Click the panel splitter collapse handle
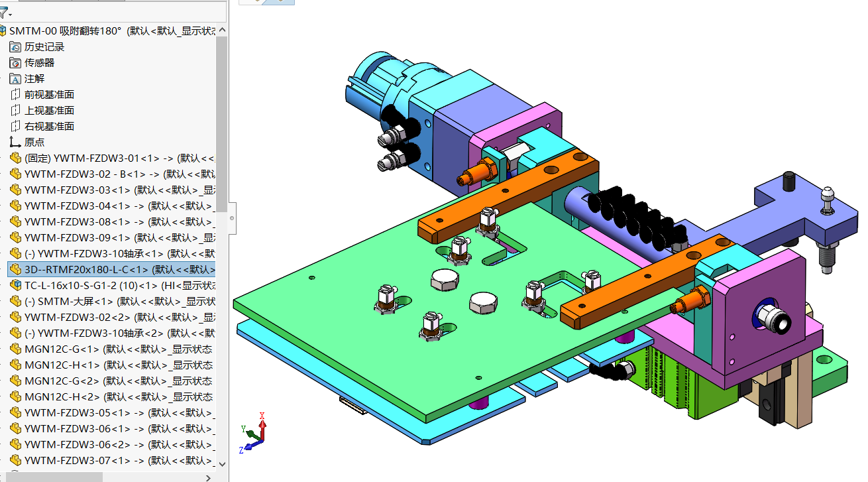This screenshot has width=868, height=482. (x=232, y=218)
